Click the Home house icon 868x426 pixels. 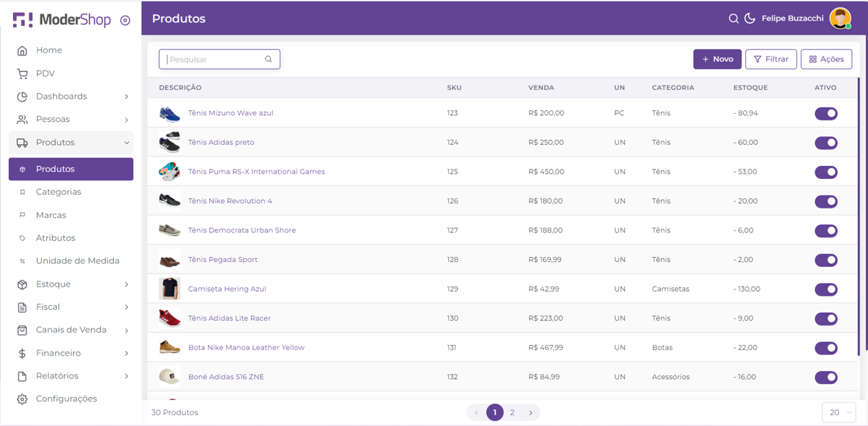coord(23,51)
